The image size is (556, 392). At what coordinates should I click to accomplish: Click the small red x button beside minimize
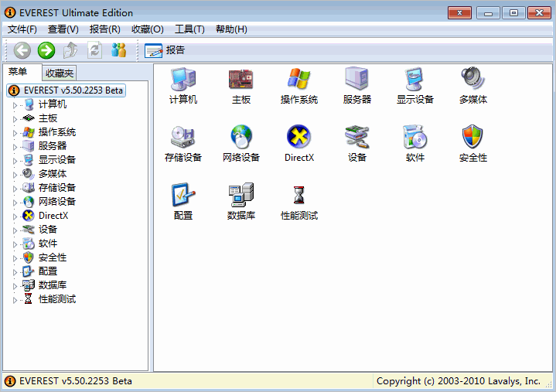459,13
